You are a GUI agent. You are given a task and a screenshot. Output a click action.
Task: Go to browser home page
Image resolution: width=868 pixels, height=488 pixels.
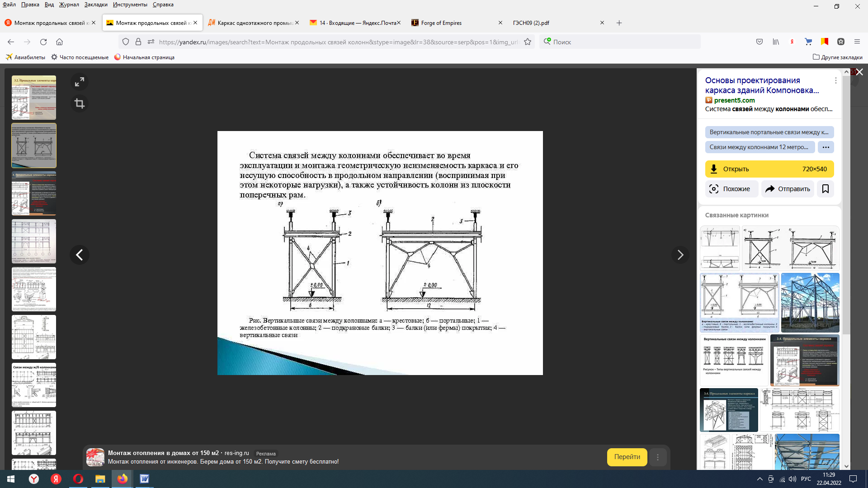(x=59, y=42)
